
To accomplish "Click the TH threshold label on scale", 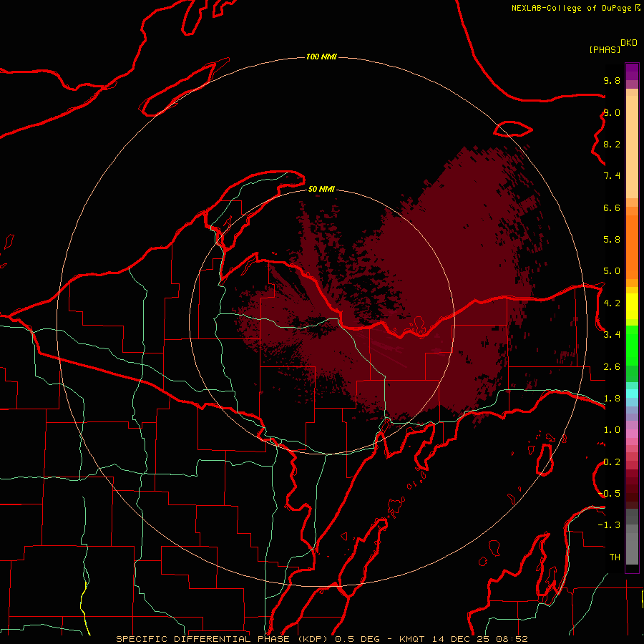I will 615,557.
